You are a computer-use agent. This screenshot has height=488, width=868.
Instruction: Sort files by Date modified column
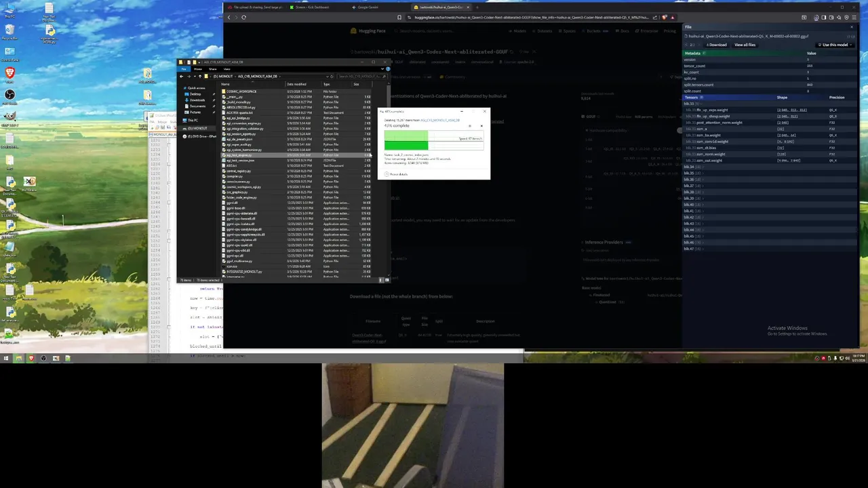(x=304, y=84)
